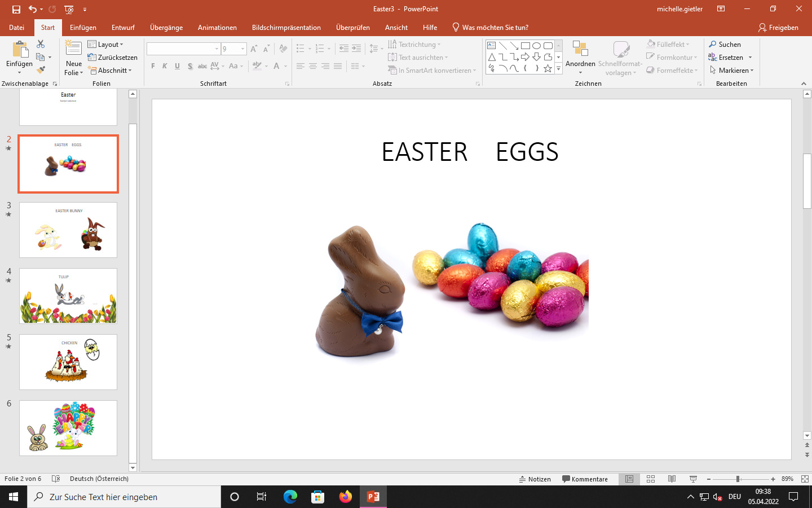Insert a Neue Folie
This screenshot has height=508, width=812.
tap(74, 58)
